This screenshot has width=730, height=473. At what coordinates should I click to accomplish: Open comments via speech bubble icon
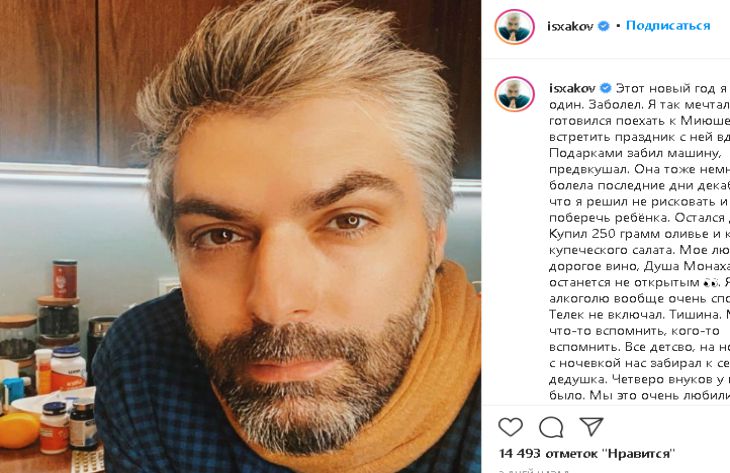point(551,426)
